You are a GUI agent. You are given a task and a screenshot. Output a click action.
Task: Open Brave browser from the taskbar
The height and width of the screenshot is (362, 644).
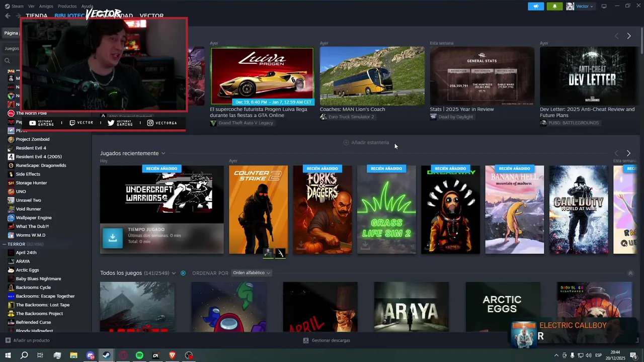pos(173,355)
